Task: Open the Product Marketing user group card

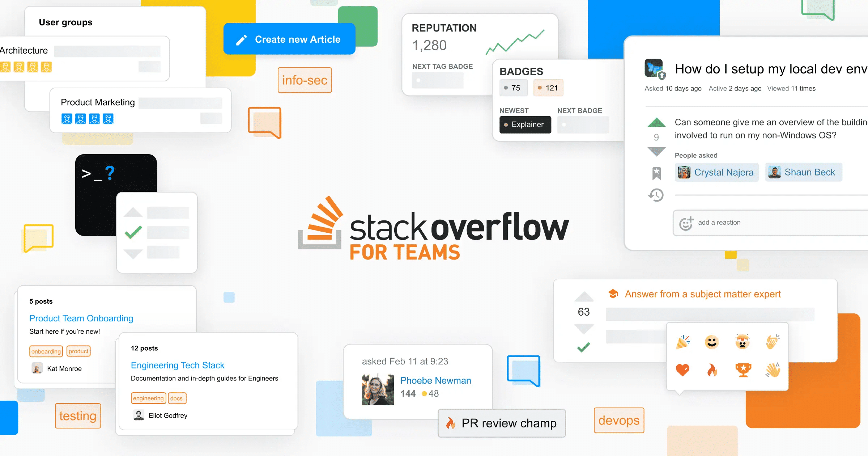Action: pos(140,110)
